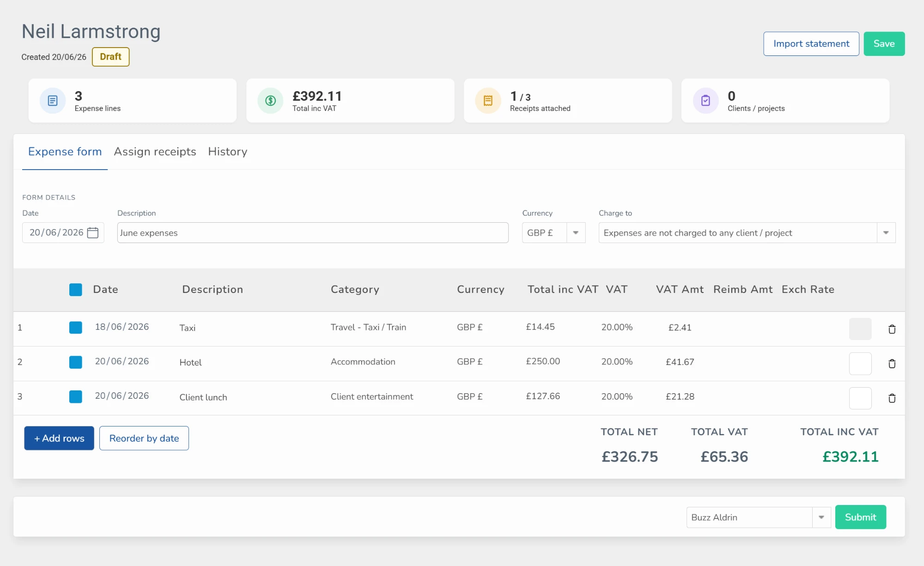Click the receipt box on the Taxi row

[x=860, y=329]
